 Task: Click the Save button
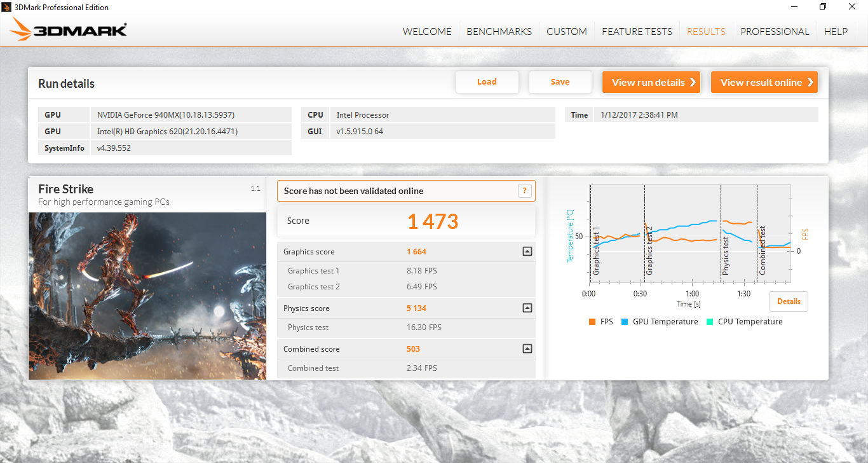click(560, 82)
